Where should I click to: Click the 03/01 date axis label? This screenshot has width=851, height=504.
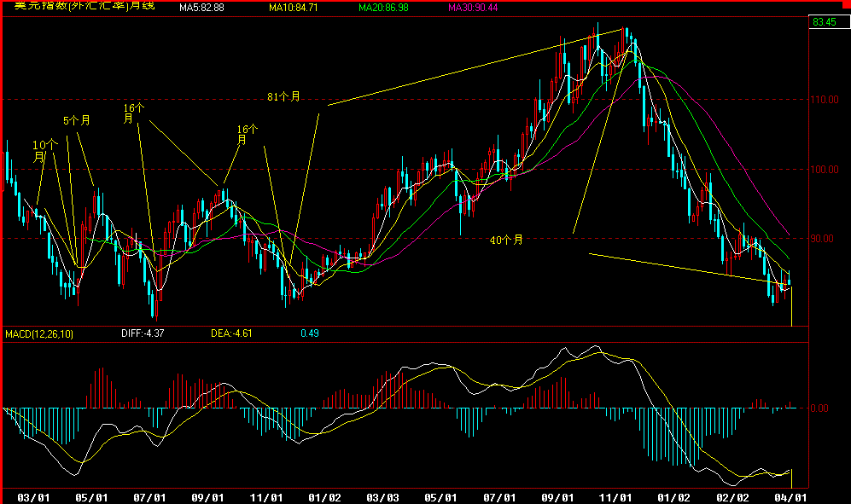point(33,497)
